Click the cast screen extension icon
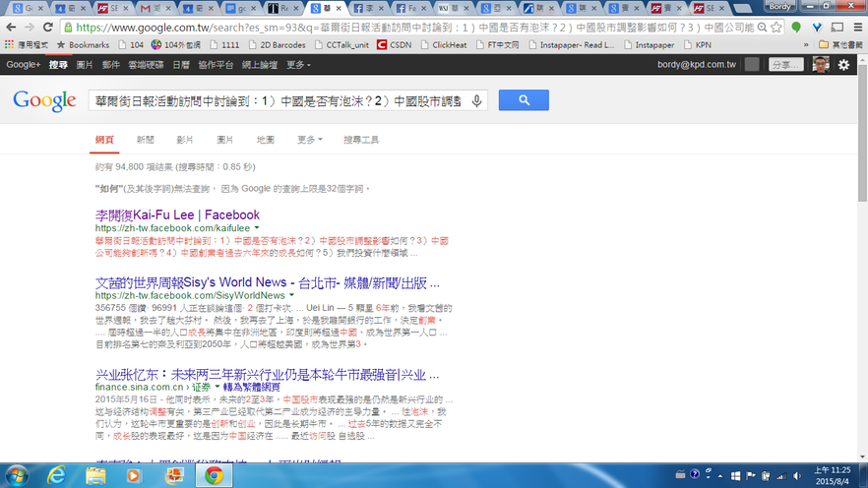Image resolution: width=868 pixels, height=488 pixels. [837, 28]
